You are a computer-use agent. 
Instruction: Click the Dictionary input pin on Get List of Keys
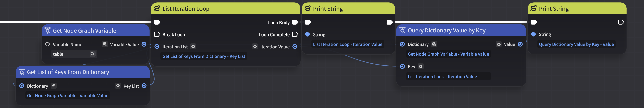(x=22, y=86)
